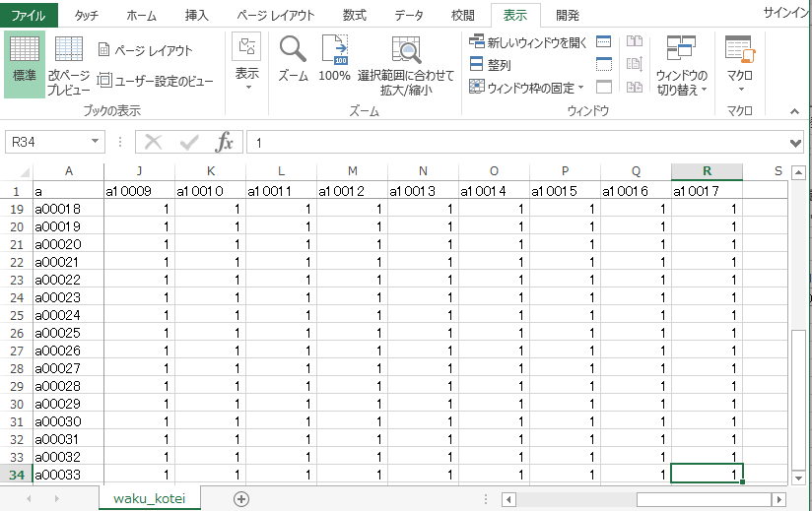The image size is (812, 511).
Task: Select column R header
Action: coord(707,171)
